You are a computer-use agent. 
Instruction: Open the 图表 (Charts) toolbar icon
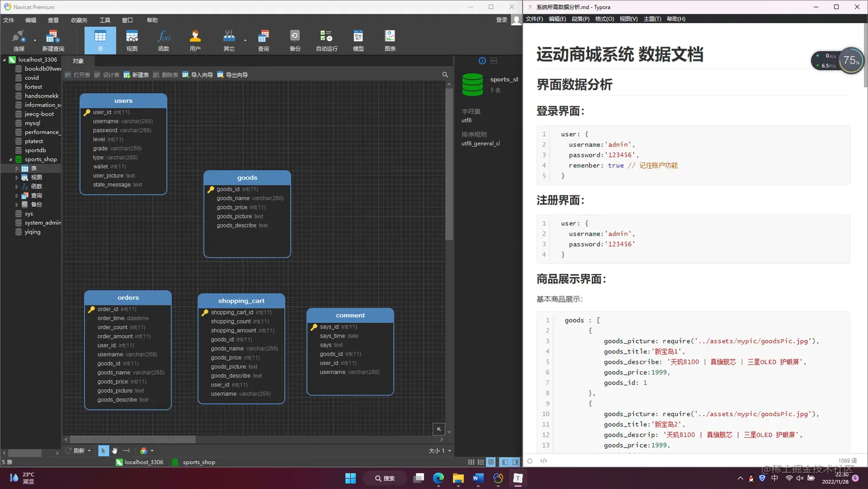coord(390,40)
